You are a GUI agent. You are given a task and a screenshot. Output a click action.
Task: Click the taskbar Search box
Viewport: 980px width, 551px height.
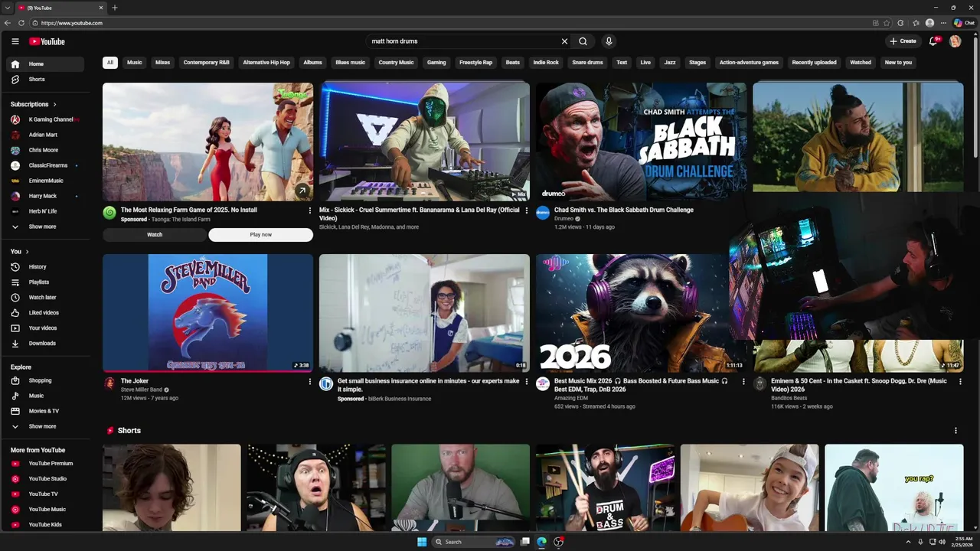coord(475,542)
